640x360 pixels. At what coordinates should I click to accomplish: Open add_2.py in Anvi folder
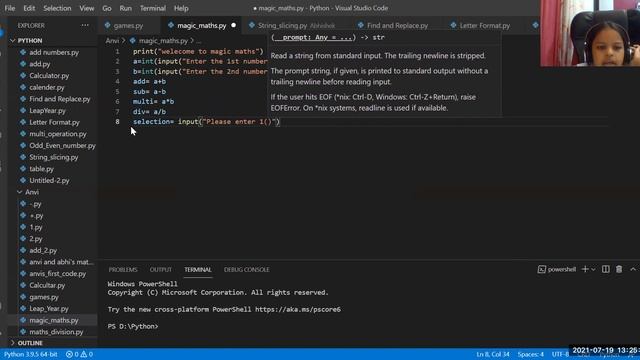43,250
